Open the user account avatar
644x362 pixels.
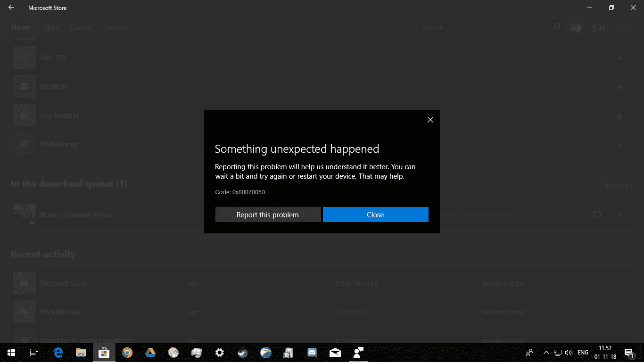(x=576, y=27)
